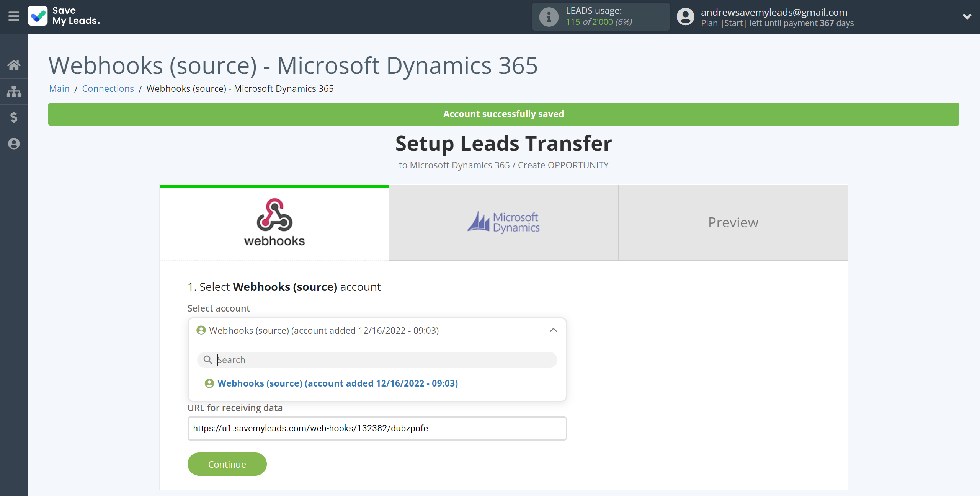Viewport: 980px width, 496px height.
Task: Open the hamburger menu icon
Action: click(x=14, y=16)
